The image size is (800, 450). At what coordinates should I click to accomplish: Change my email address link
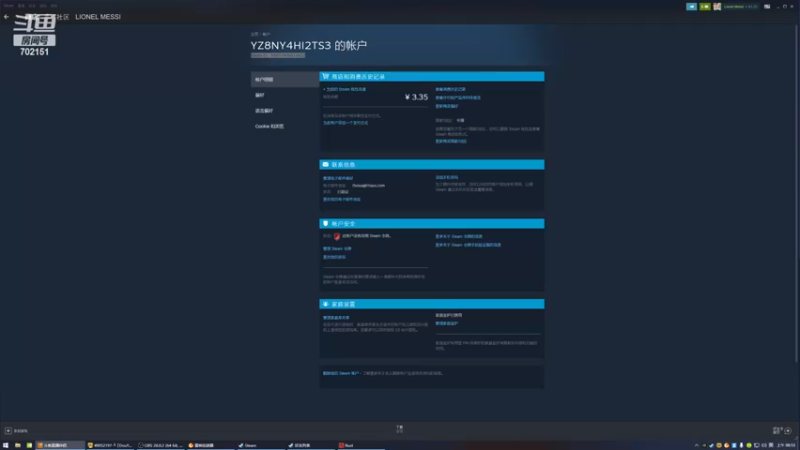click(342, 199)
